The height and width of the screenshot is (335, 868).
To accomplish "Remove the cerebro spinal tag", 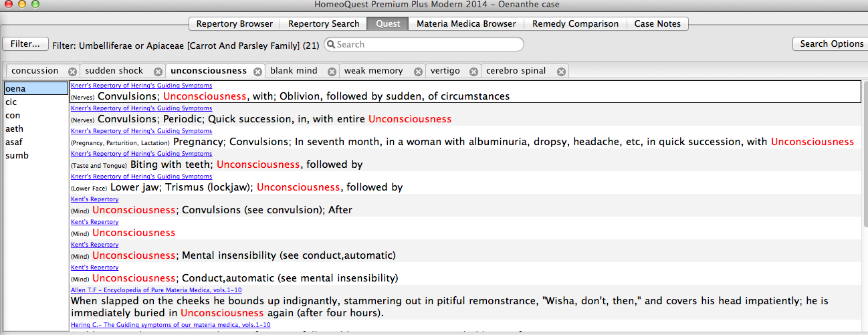I will click(x=561, y=72).
